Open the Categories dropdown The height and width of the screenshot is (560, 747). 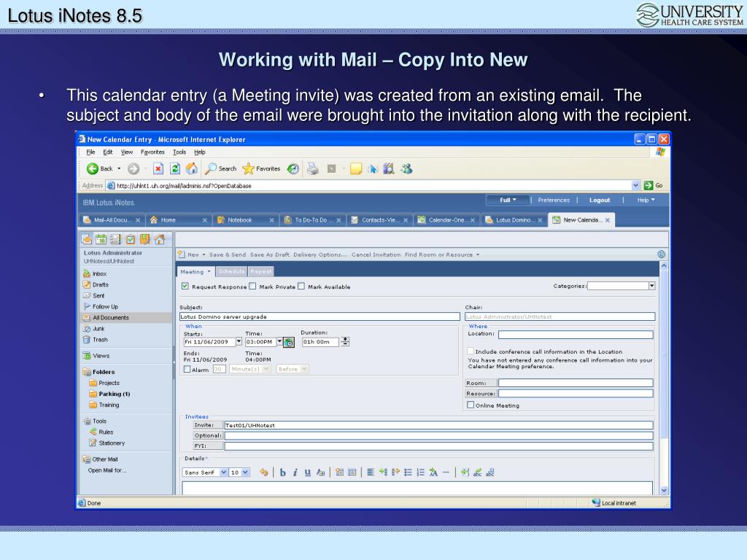click(651, 286)
